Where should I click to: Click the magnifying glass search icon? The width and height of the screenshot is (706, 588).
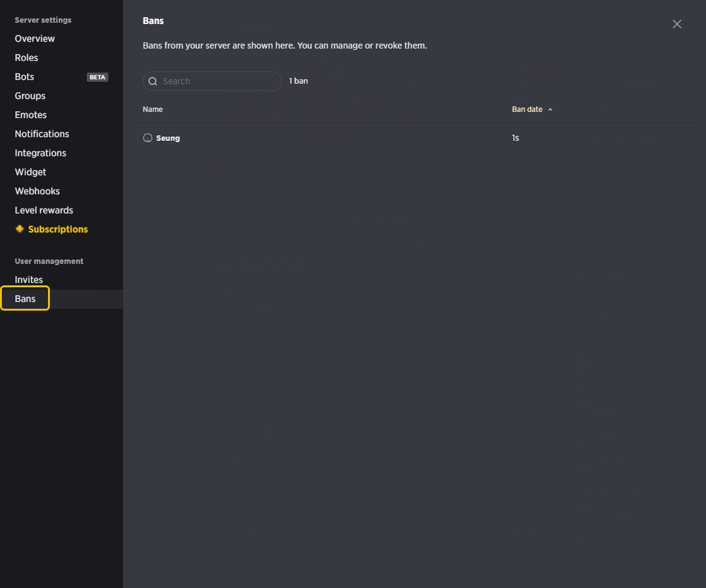point(153,81)
